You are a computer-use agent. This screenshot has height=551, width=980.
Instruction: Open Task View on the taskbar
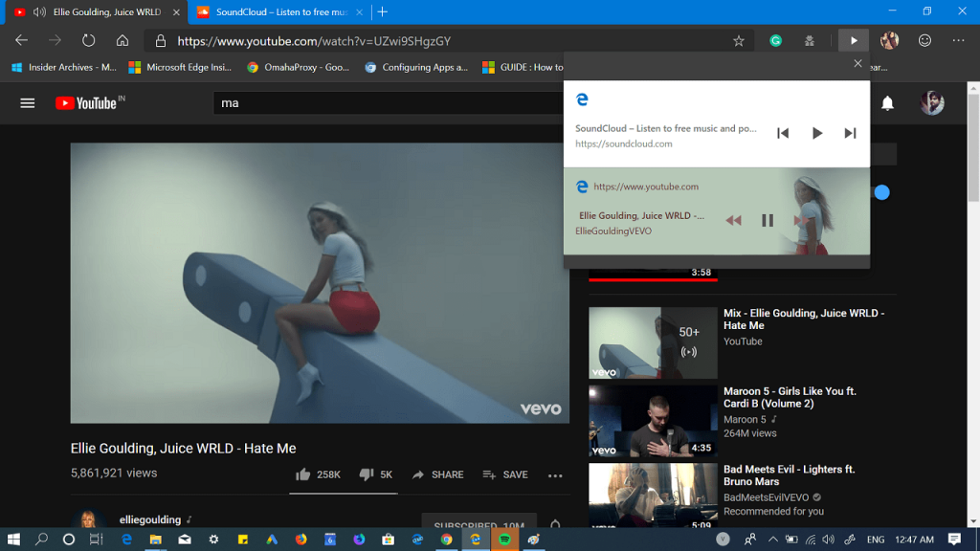(96, 540)
